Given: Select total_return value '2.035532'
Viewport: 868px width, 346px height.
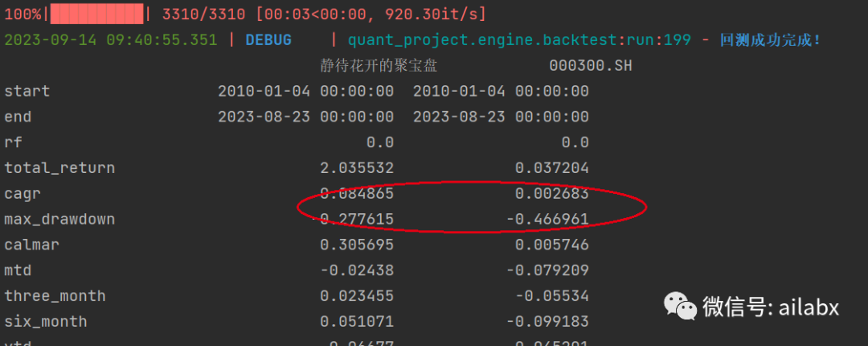Looking at the screenshot, I should click(357, 168).
